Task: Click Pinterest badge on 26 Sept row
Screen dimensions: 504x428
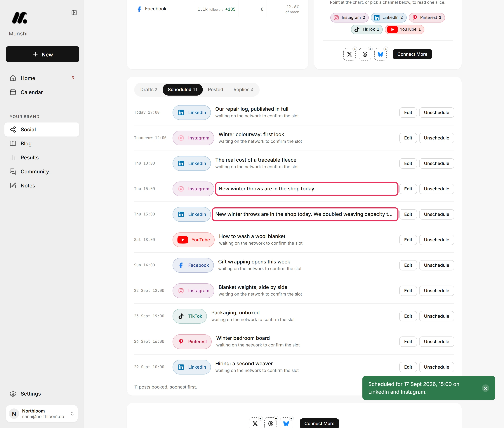Action: click(192, 342)
